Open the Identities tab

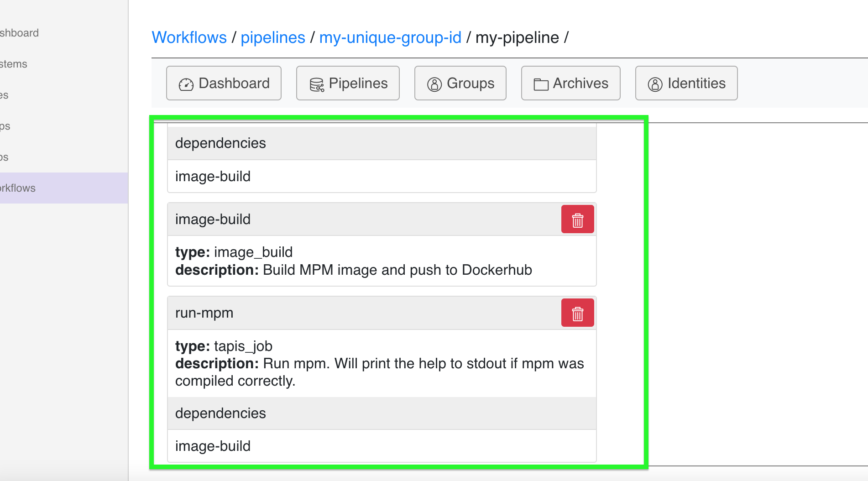686,83
